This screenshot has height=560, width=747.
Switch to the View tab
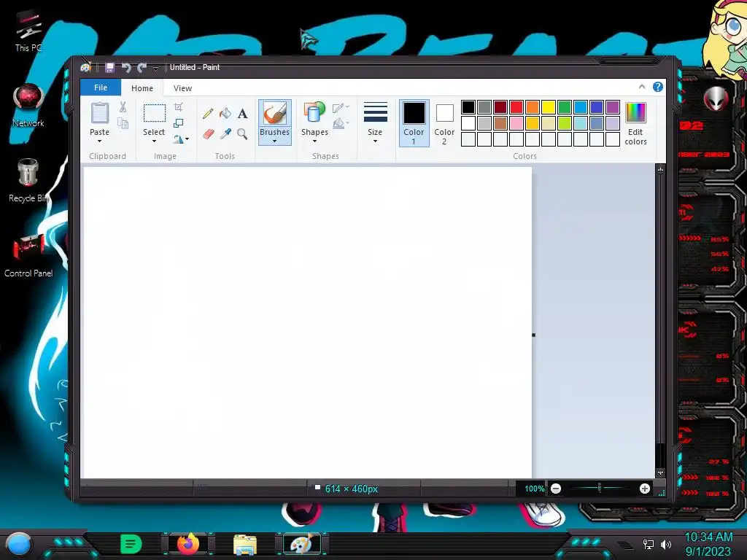(x=182, y=88)
